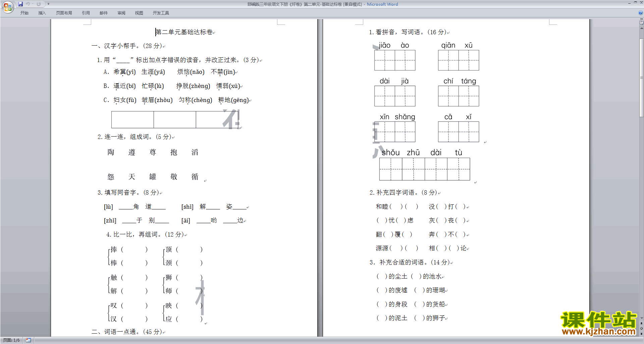Click the phrase ( )的珊瑚
Viewport: 644px width, 344px height.
pyautogui.click(x=430, y=290)
